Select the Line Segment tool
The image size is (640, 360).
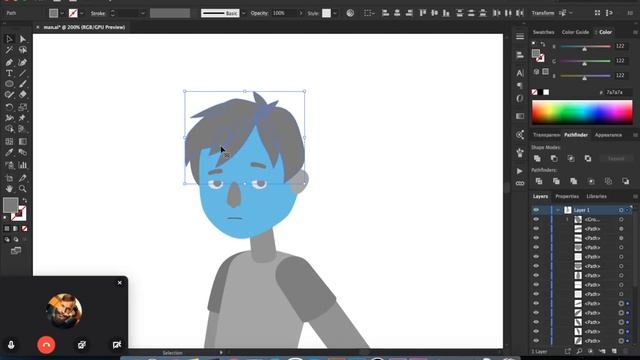pos(22,73)
